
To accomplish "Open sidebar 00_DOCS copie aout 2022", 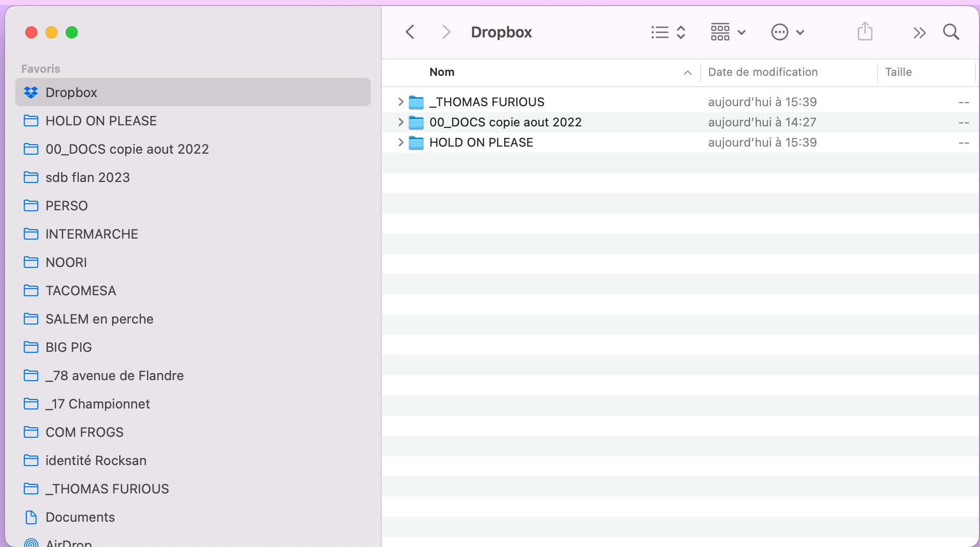I will pos(193,149).
